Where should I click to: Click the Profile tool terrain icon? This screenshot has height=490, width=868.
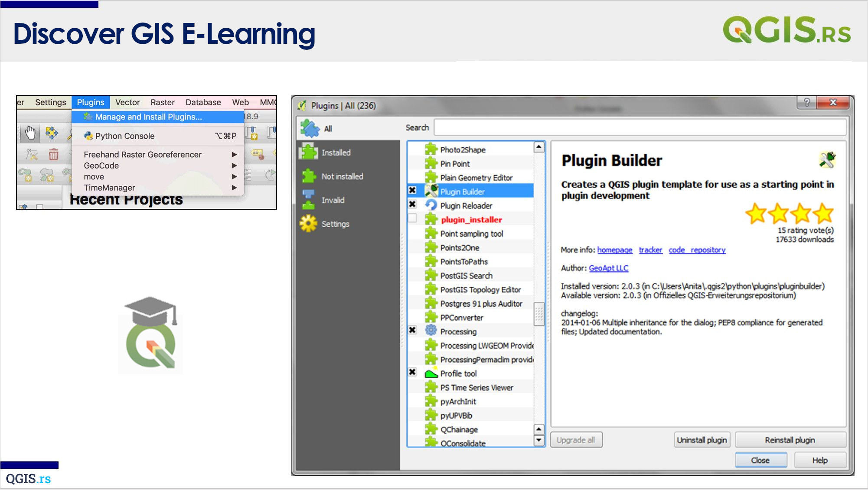click(431, 373)
